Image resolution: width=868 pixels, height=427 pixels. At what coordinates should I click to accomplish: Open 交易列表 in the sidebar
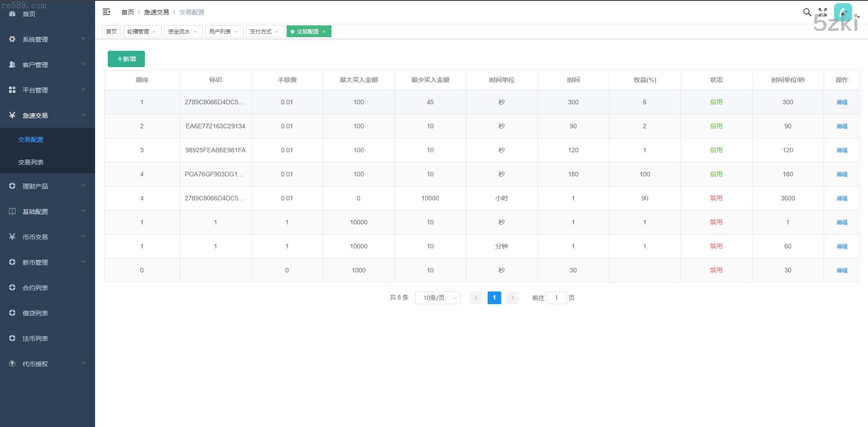tap(31, 162)
